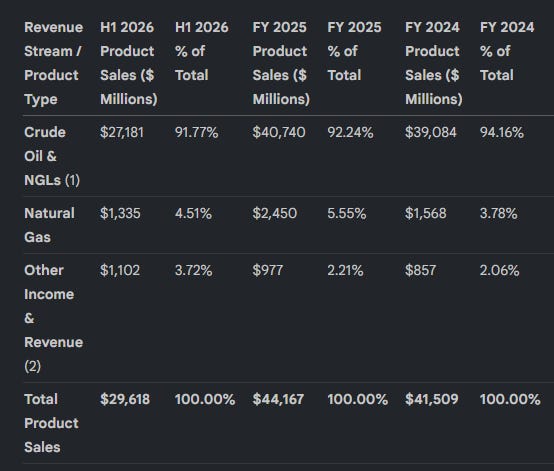554x471 pixels.
Task: Click the FY 2025 % of Total header
Action: [x=354, y=51]
